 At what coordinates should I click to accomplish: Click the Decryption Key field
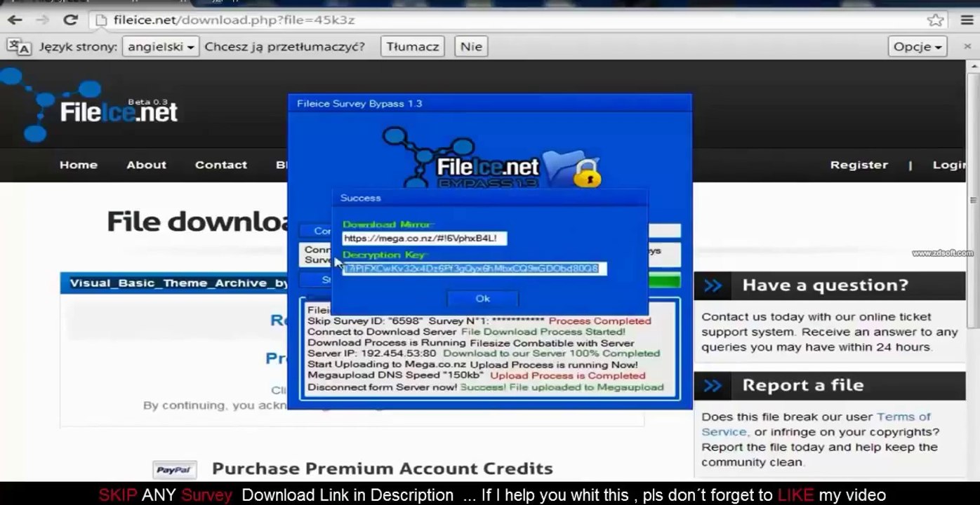click(475, 269)
